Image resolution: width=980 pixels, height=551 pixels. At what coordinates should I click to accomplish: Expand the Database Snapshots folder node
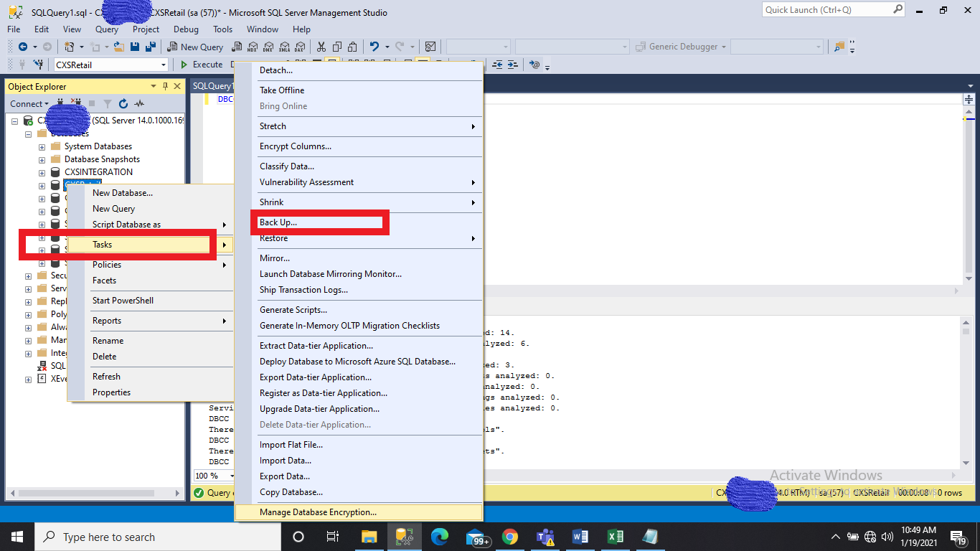point(42,159)
